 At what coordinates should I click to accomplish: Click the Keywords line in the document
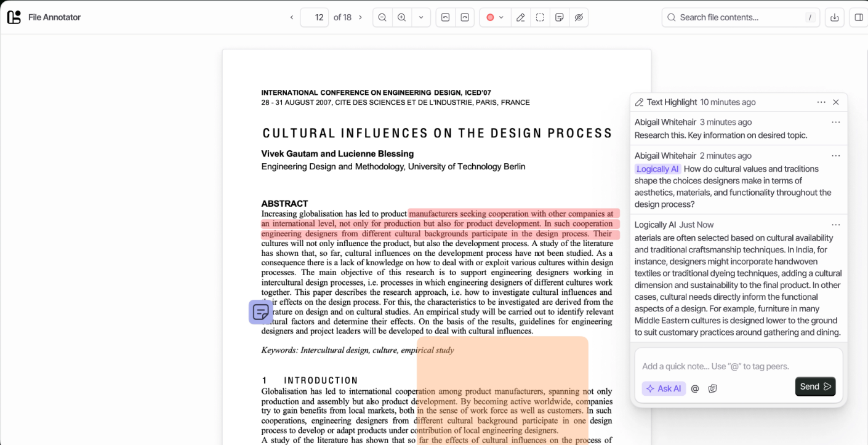point(358,350)
